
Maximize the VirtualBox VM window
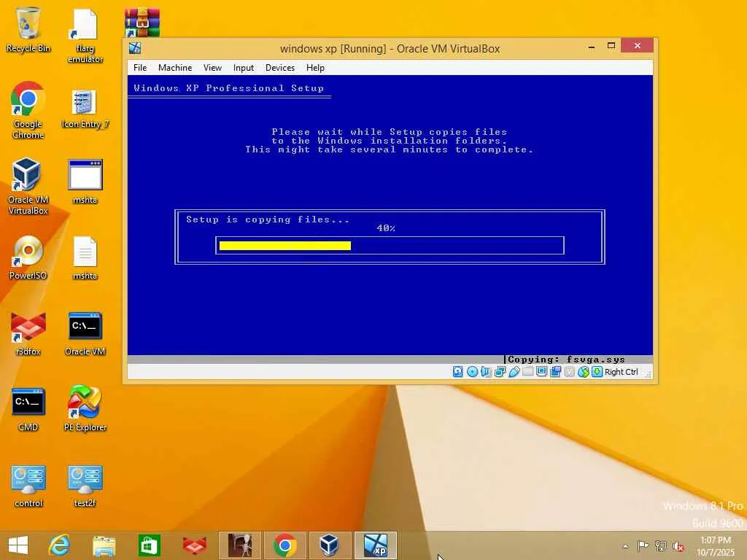coord(611,46)
